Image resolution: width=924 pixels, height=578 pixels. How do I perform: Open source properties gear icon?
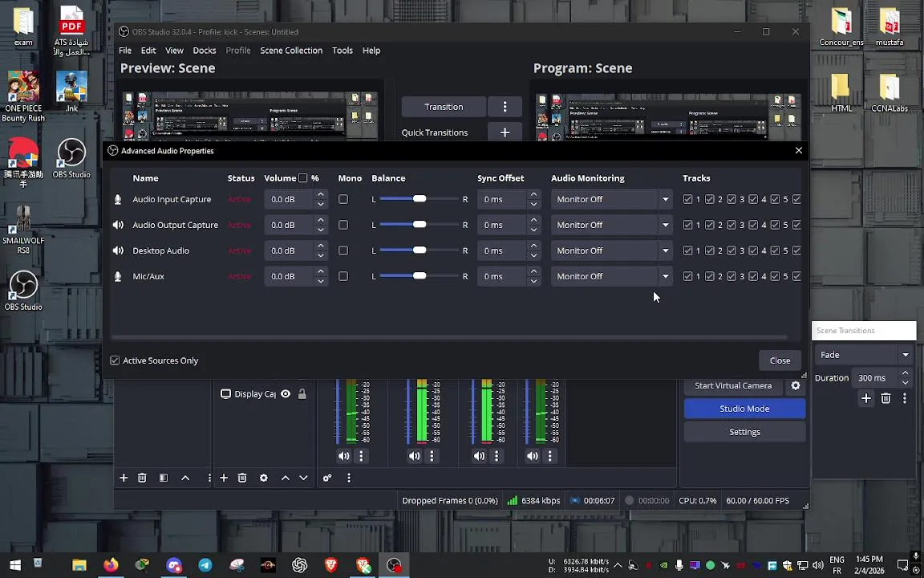pyautogui.click(x=263, y=478)
